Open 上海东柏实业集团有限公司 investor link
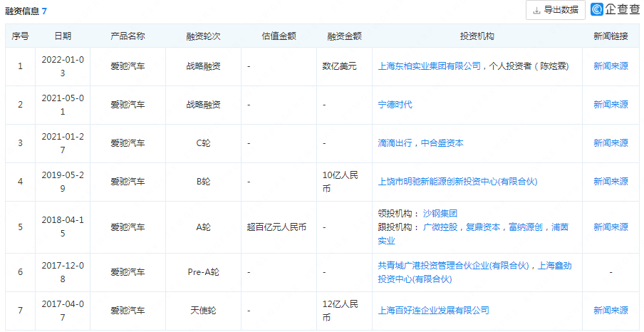 [x=429, y=66]
